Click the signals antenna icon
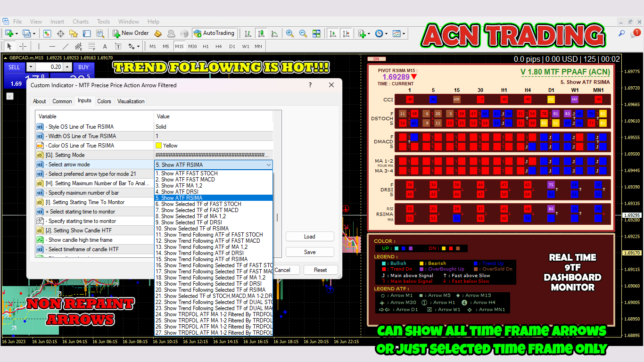Image resolution: width=644 pixels, height=362 pixels. click(x=184, y=33)
